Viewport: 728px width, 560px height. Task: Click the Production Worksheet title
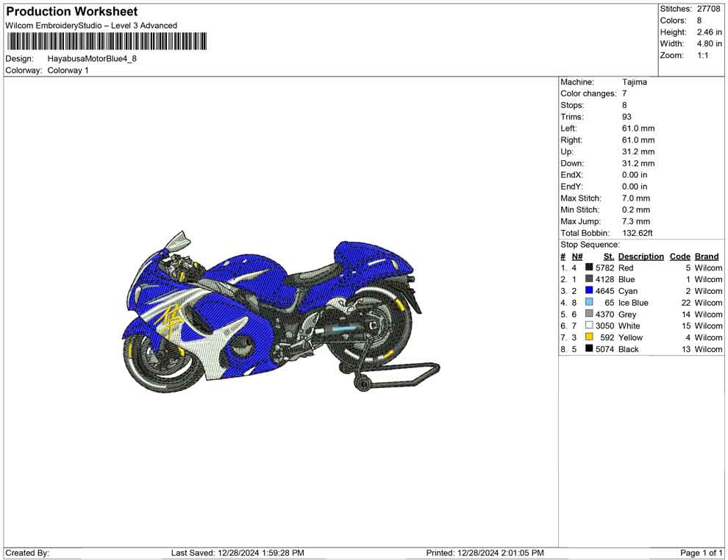[71, 12]
